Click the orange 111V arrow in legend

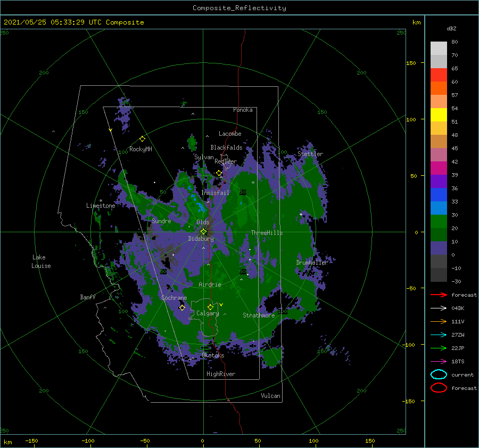coord(439,321)
